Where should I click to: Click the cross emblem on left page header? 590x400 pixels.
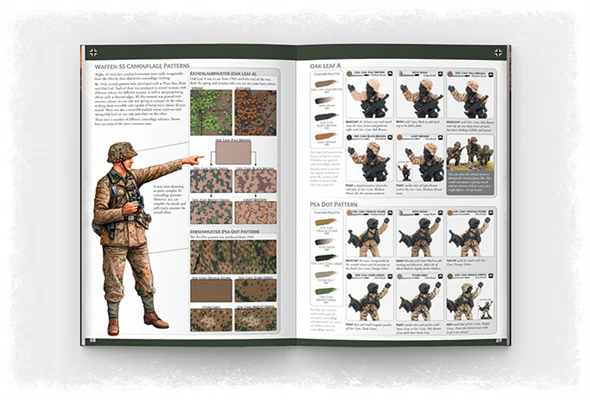click(x=93, y=53)
